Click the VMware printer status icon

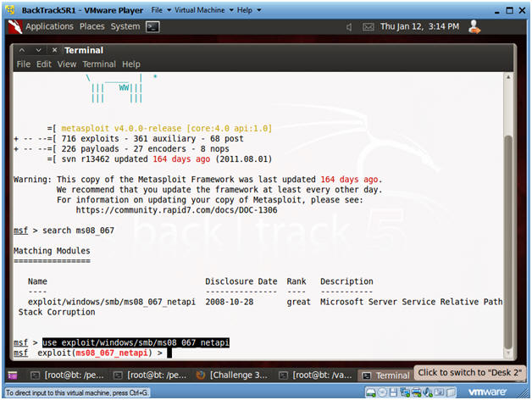[x=416, y=392]
